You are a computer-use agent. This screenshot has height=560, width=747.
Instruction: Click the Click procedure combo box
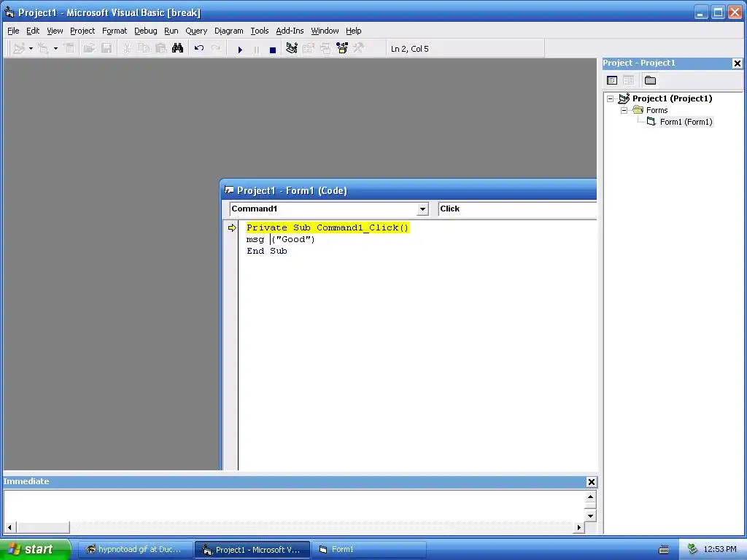(x=517, y=209)
